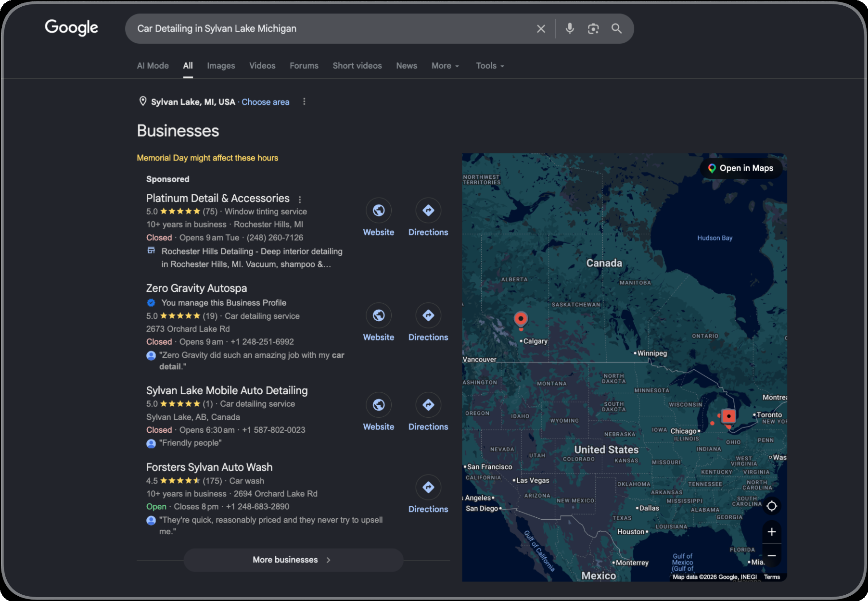This screenshot has height=601, width=868.
Task: Click the Choose area link
Action: pos(266,102)
